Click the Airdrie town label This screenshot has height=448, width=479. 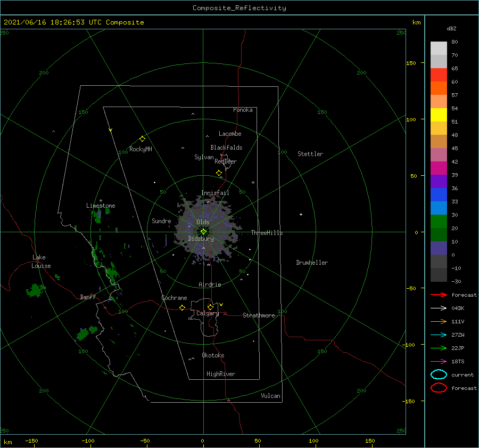coord(210,284)
